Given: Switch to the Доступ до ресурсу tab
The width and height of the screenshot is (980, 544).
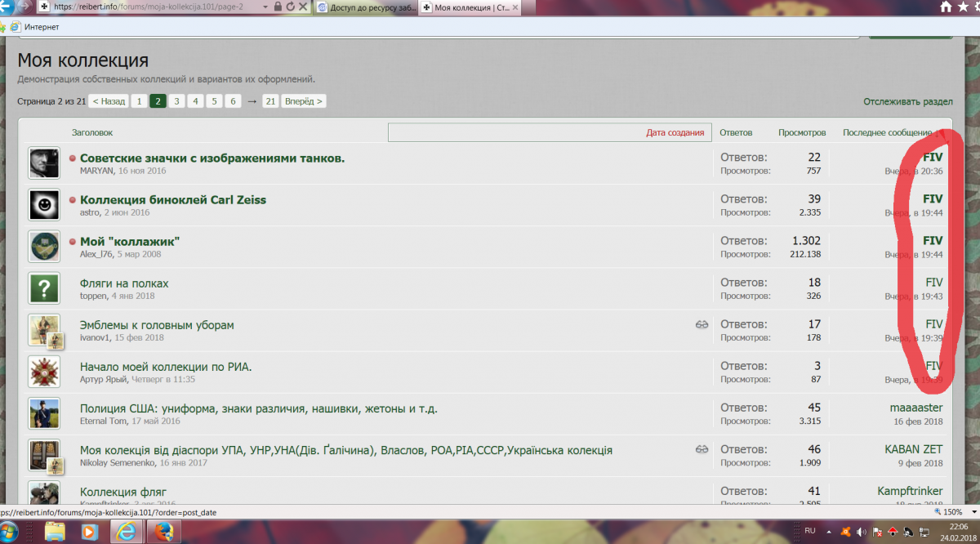Looking at the screenshot, I should (364, 7).
